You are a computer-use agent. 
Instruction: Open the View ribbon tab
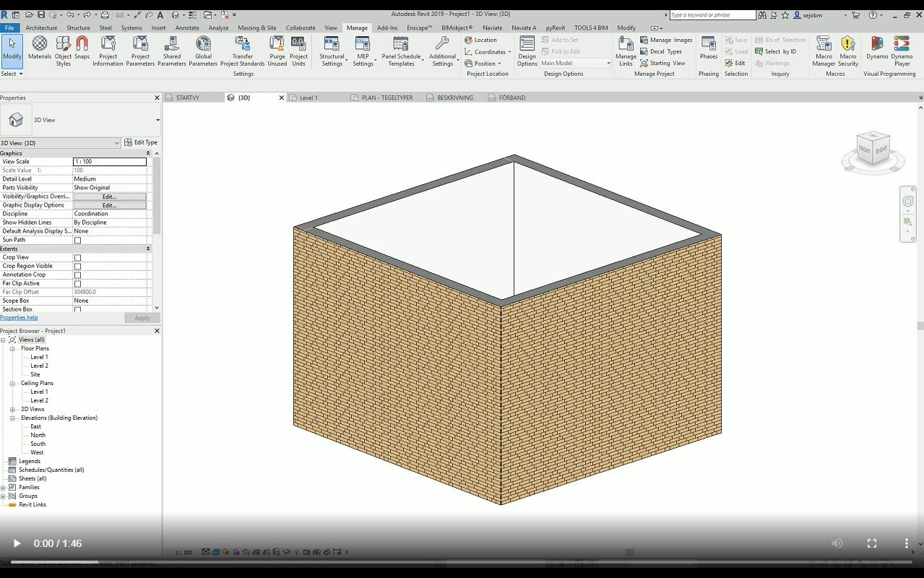click(x=330, y=28)
